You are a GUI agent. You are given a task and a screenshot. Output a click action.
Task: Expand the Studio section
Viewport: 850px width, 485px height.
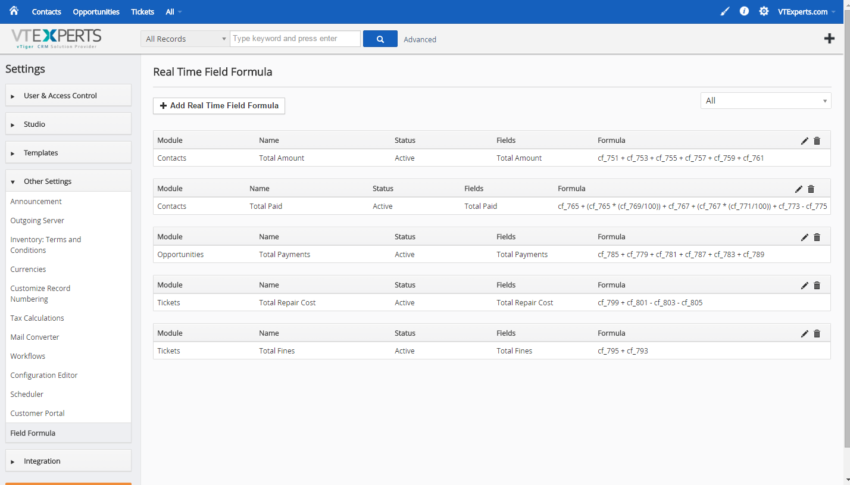(x=68, y=124)
